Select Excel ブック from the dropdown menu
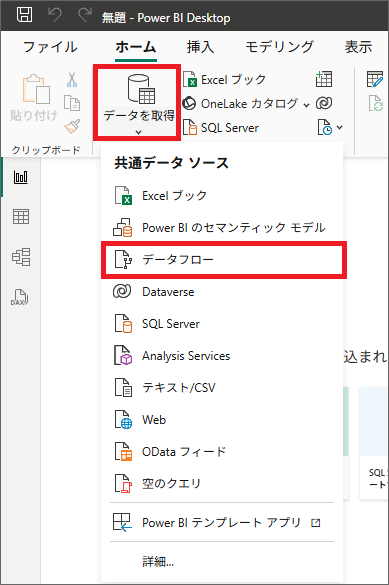 [222, 195]
